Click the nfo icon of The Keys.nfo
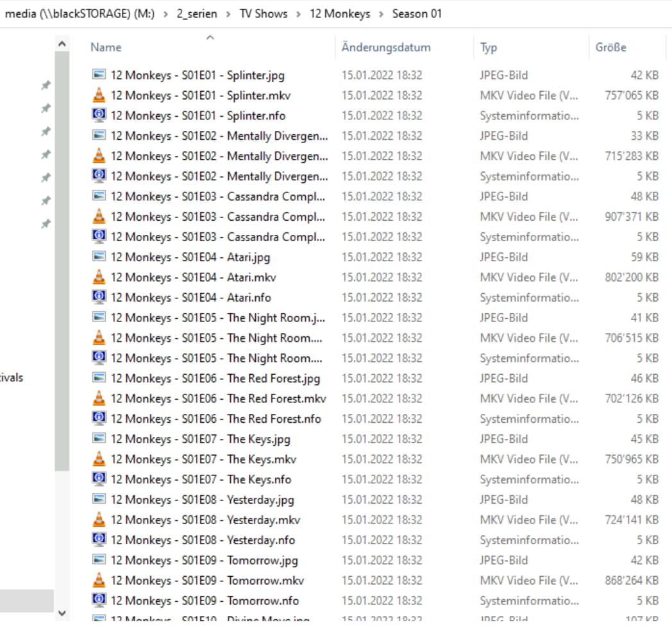 pyautogui.click(x=99, y=479)
